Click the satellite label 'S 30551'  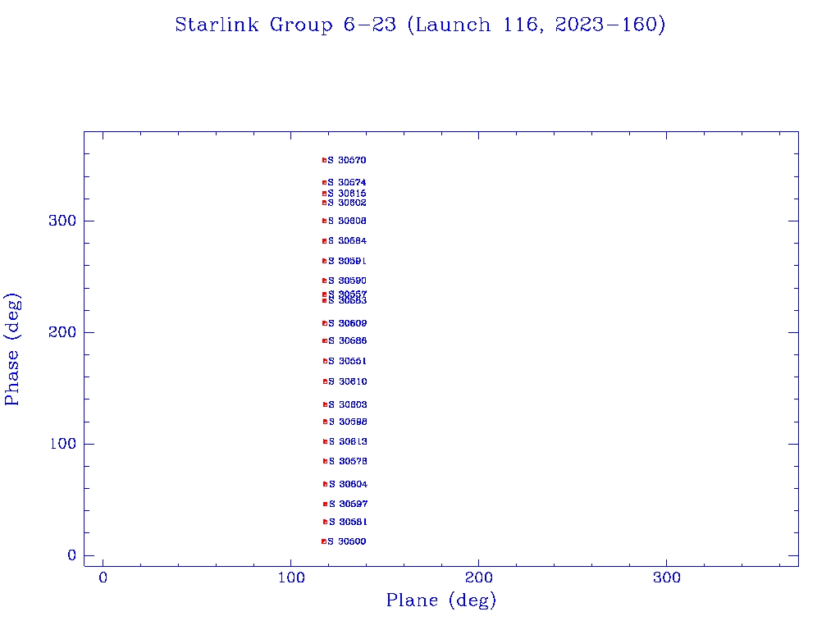pos(348,361)
